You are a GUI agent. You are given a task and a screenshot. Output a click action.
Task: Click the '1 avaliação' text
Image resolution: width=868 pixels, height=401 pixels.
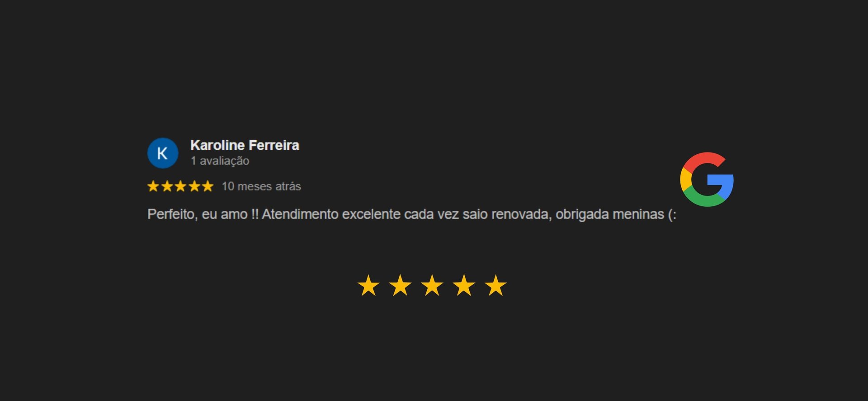[x=220, y=161]
